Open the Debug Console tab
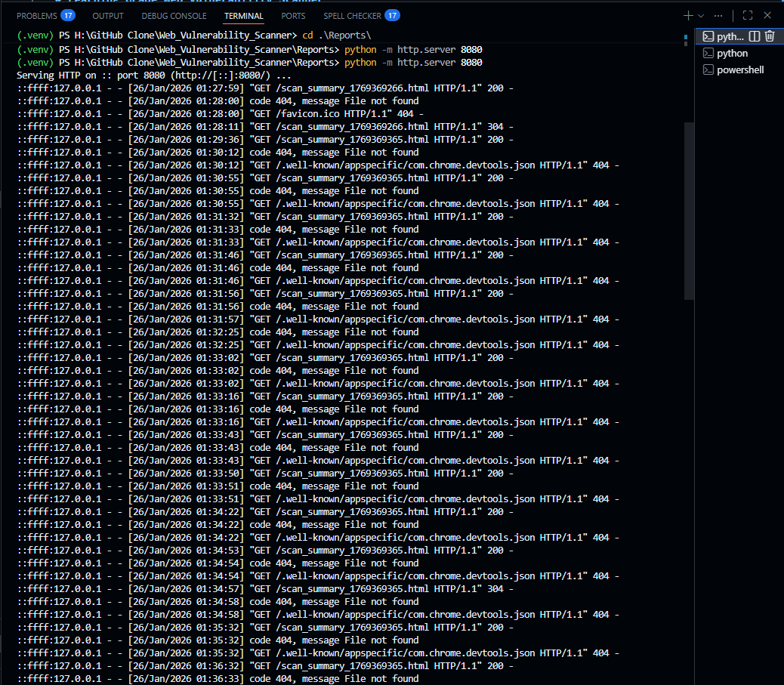The height and width of the screenshot is (685, 784). tap(174, 16)
